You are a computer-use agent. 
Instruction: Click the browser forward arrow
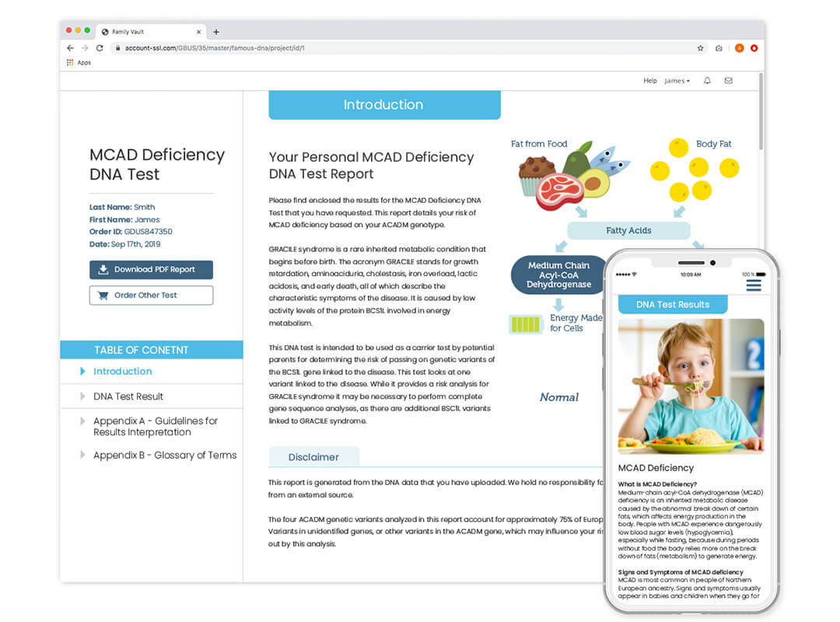pos(85,48)
